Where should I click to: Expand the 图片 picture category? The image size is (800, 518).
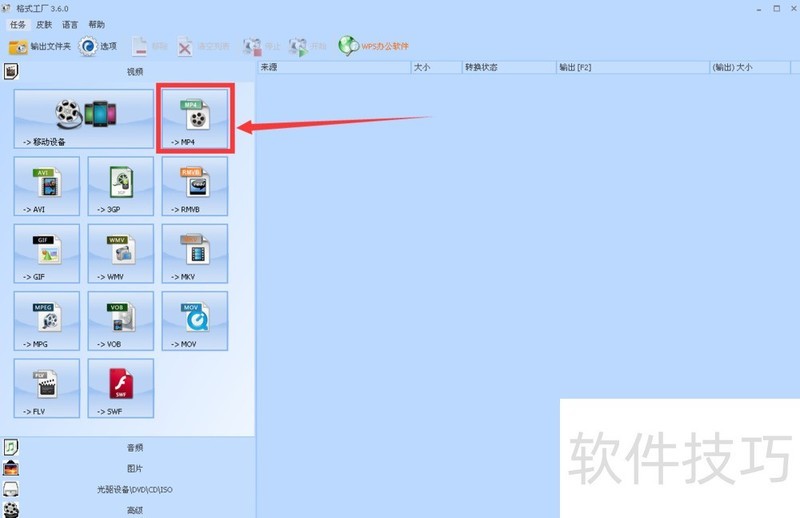pyautogui.click(x=128, y=468)
